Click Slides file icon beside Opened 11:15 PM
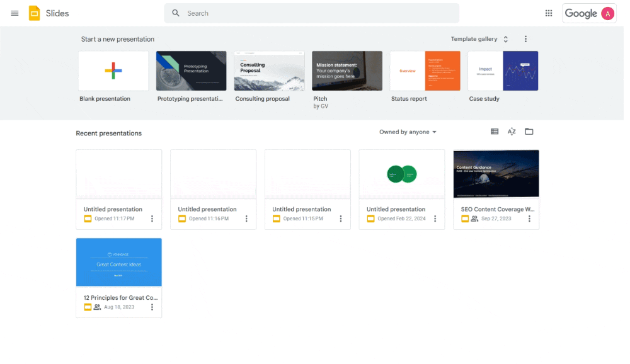The height and width of the screenshot is (364, 630). [277, 219]
